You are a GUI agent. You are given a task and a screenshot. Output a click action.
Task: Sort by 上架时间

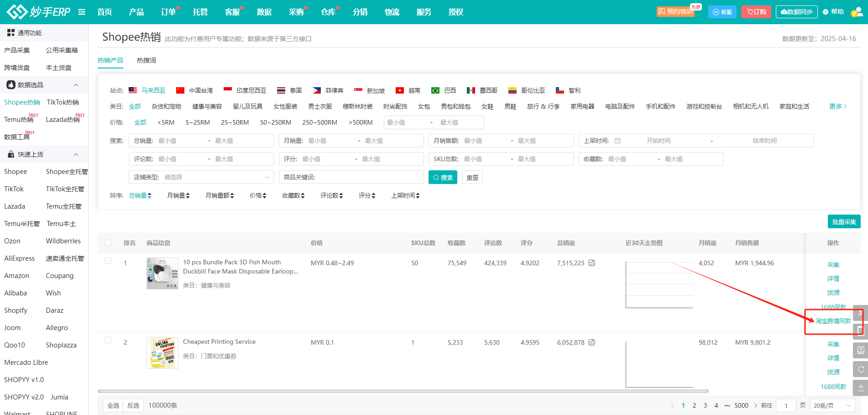click(x=406, y=195)
